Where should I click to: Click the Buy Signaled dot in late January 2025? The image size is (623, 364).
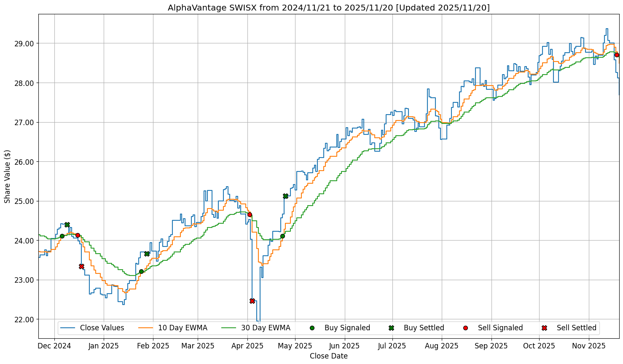(141, 271)
